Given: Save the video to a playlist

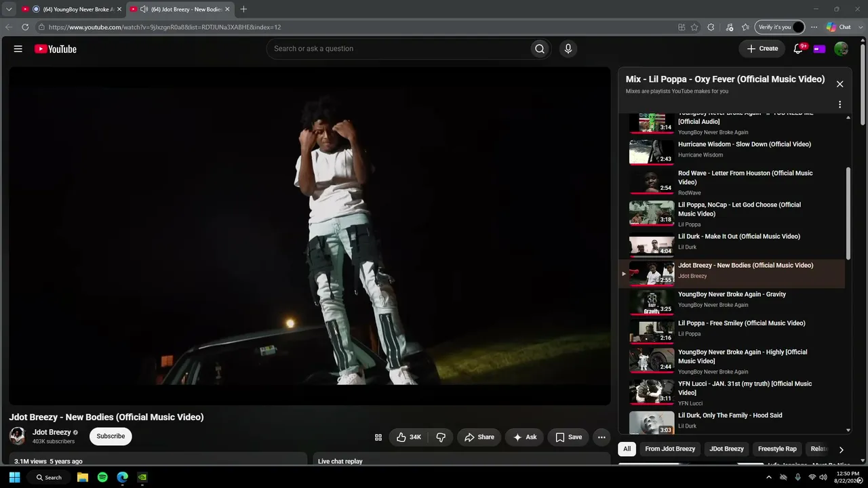Looking at the screenshot, I should tap(568, 437).
